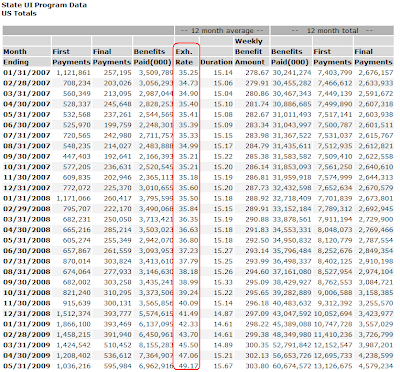The image size is (400, 372).
Task: Select the Weekly Benefit Amount header
Action: coord(250,52)
